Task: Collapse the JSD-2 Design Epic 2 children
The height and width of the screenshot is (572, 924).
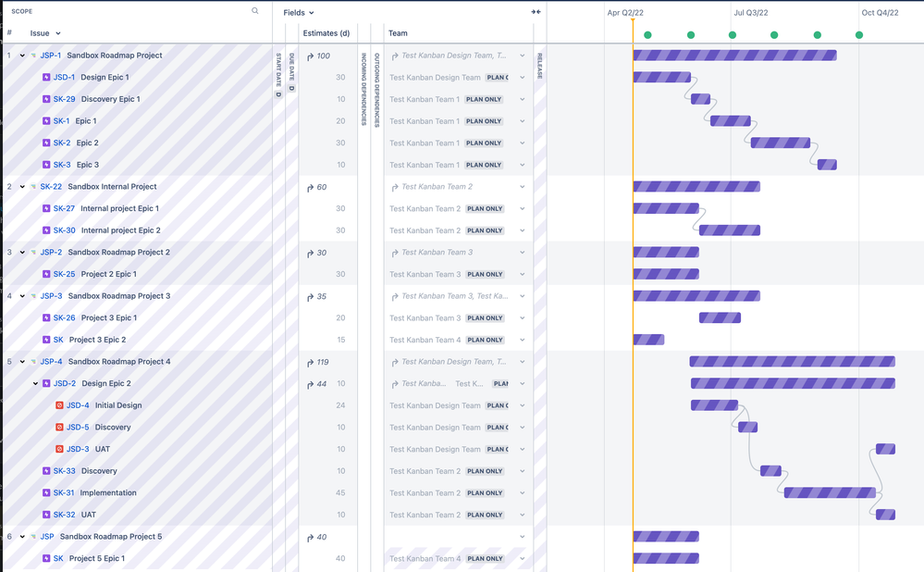Action: tap(33, 383)
